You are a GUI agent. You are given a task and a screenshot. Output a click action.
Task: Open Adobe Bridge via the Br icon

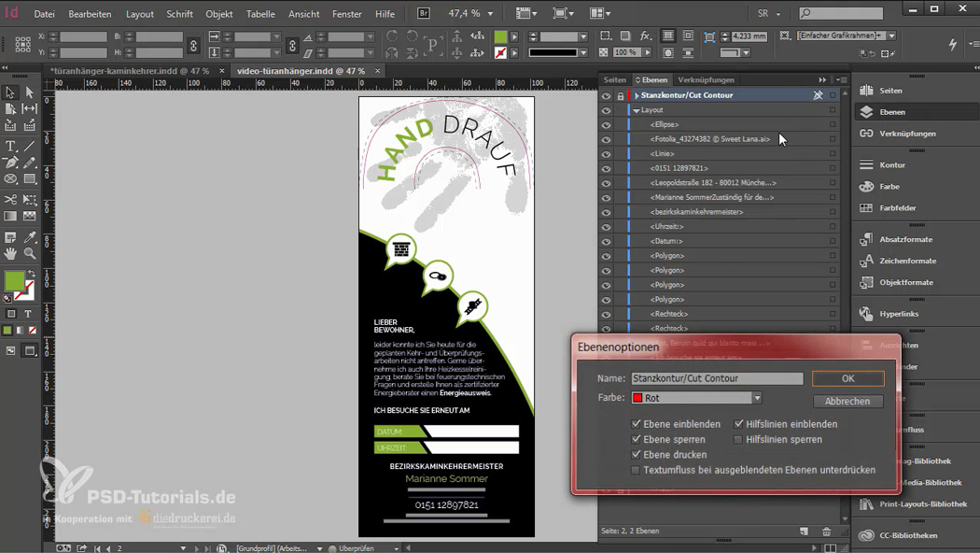coord(423,13)
